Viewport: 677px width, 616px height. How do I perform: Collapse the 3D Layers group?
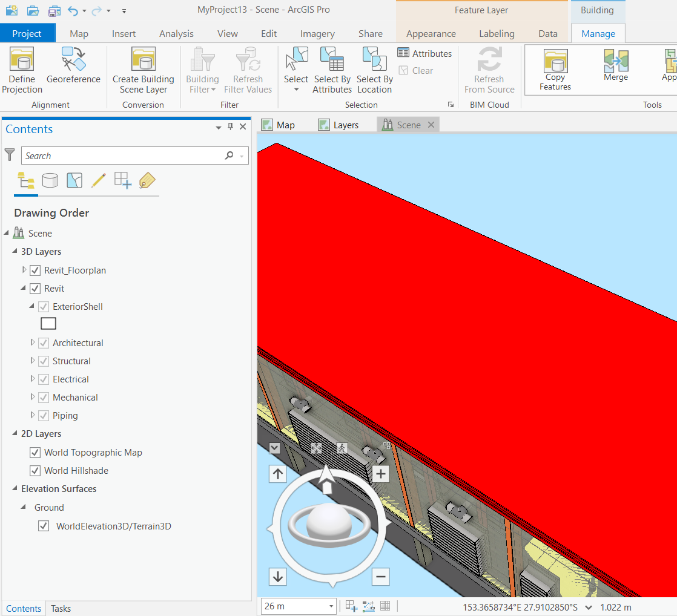coord(15,251)
